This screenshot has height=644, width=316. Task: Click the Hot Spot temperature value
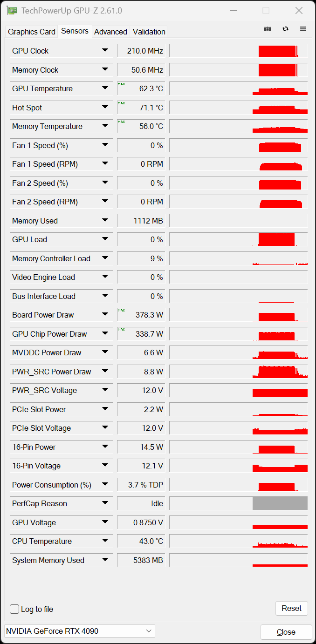click(x=141, y=108)
